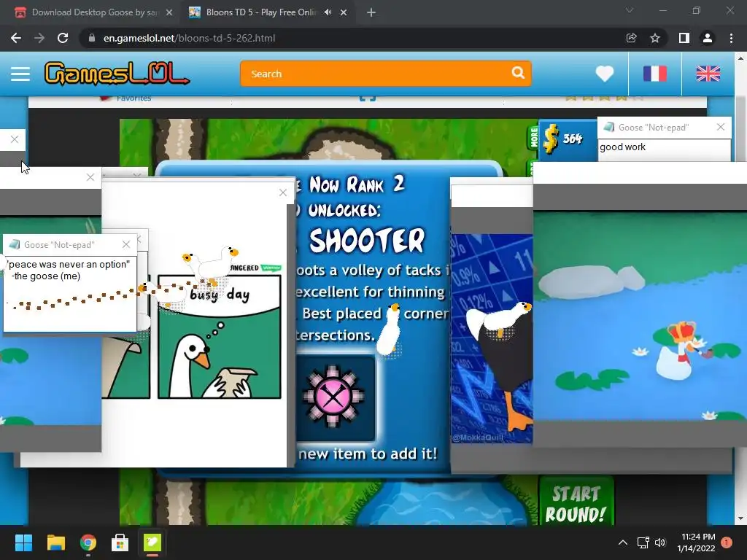Click the stock market goose meme image
This screenshot has width=747, height=560.
point(492,338)
